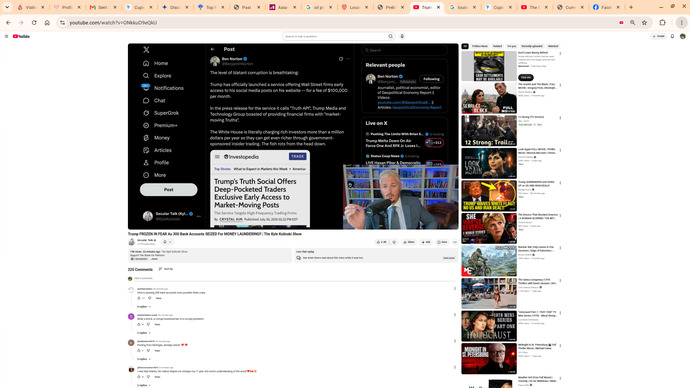Expand the video description with ...more

[x=154, y=259]
